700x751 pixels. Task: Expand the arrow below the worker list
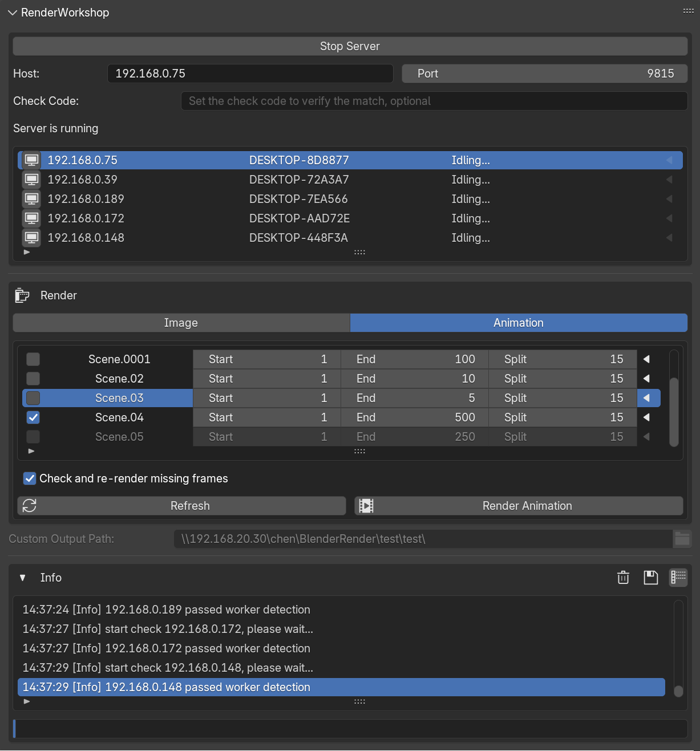pyautogui.click(x=26, y=251)
